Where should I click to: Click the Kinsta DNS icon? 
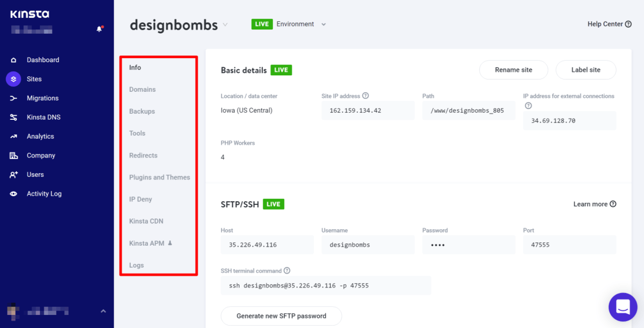[14, 117]
